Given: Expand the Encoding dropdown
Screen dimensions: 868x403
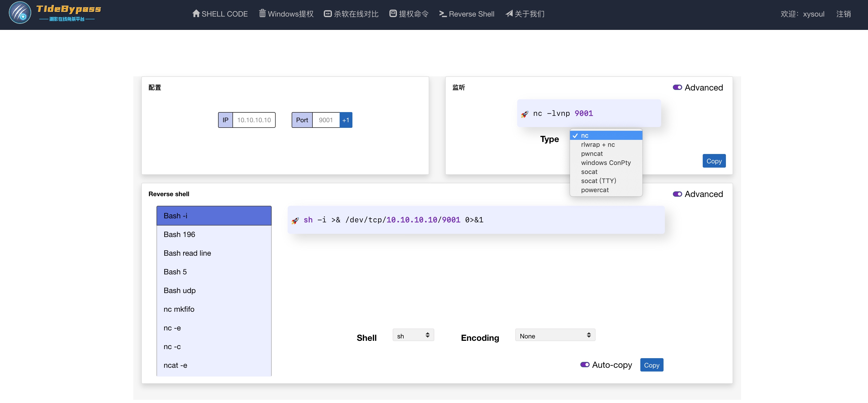Looking at the screenshot, I should click(x=555, y=335).
